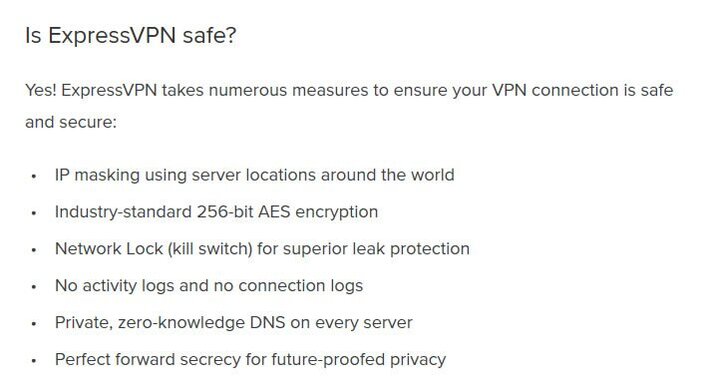Click the words "future-proofed privacy" in last bullet
Image resolution: width=709 pixels, height=379 pixels.
358,360
